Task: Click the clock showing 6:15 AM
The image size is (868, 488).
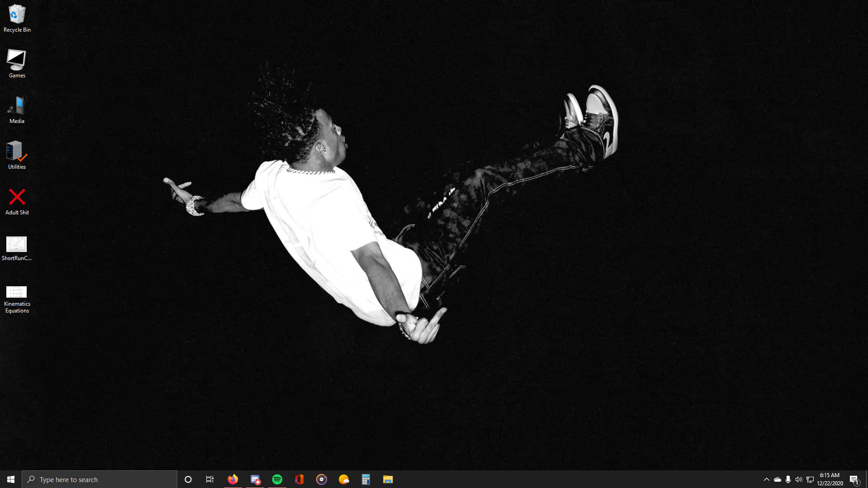Action: pos(830,479)
